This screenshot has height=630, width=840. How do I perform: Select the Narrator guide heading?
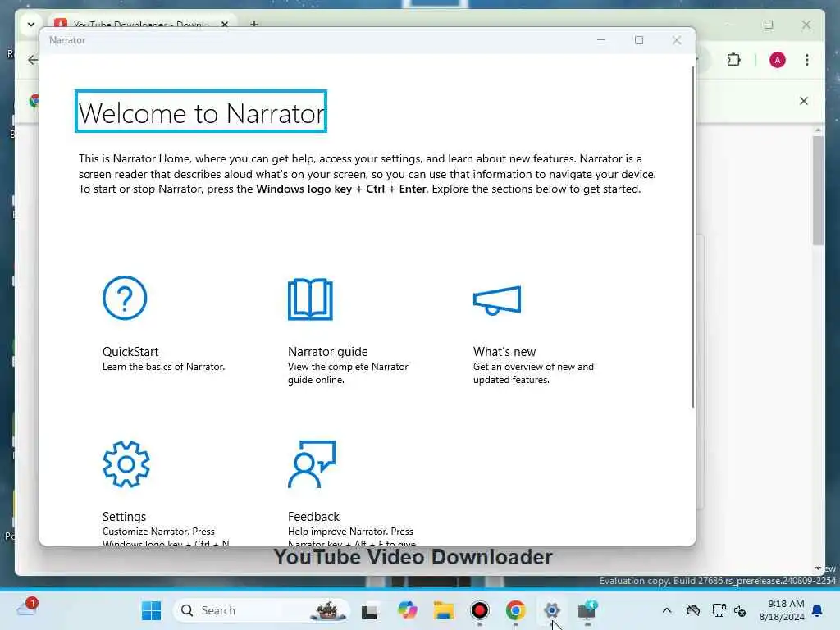pos(328,352)
